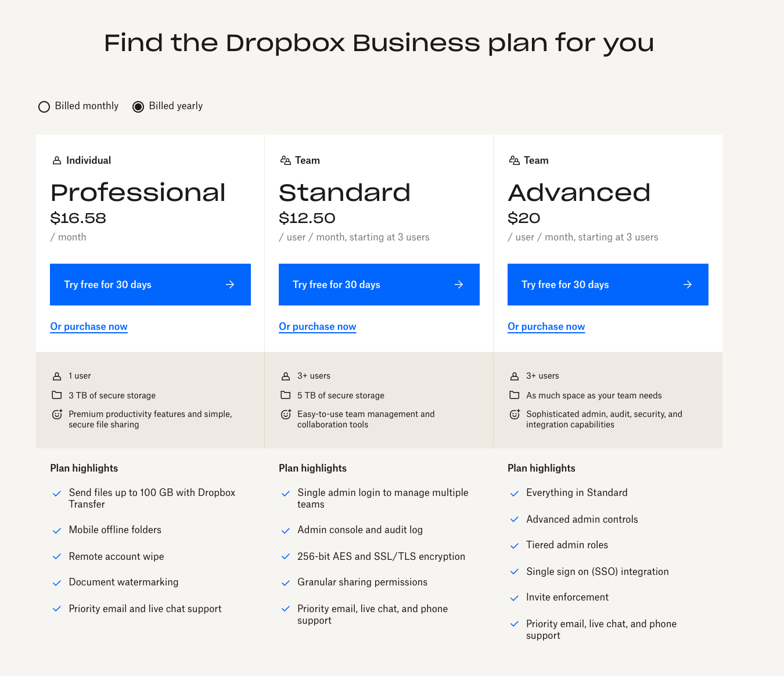This screenshot has height=676, width=784.
Task: Click "Try free for 30 days" under Professional
Action: 150,285
